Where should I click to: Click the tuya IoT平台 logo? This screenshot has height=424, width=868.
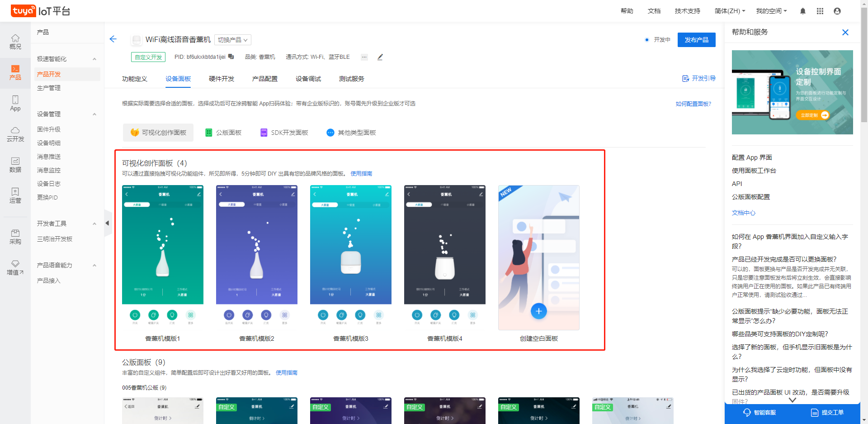coord(41,11)
